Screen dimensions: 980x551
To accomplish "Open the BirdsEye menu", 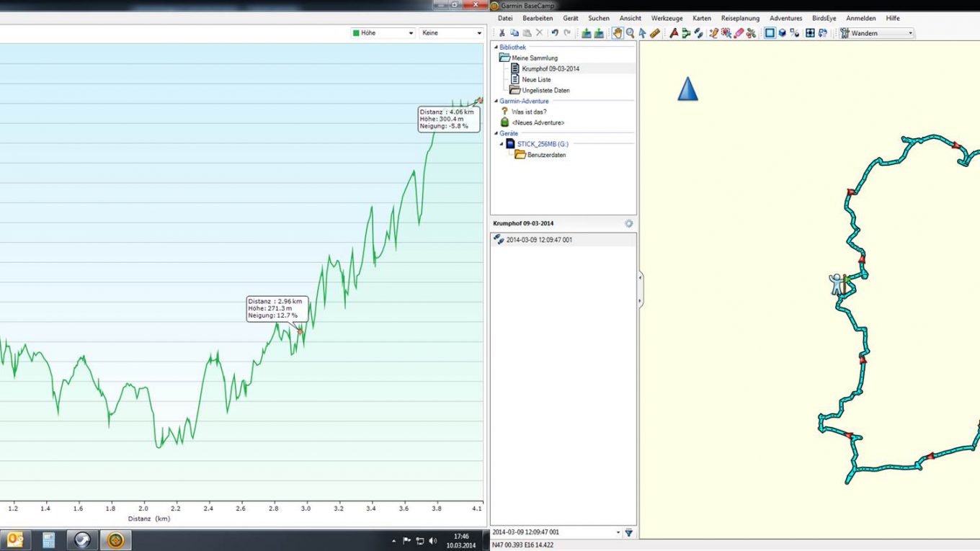I will 824,18.
